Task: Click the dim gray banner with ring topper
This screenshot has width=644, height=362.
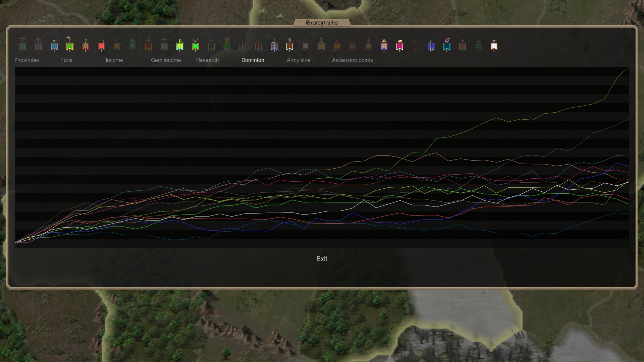Action: click(306, 45)
